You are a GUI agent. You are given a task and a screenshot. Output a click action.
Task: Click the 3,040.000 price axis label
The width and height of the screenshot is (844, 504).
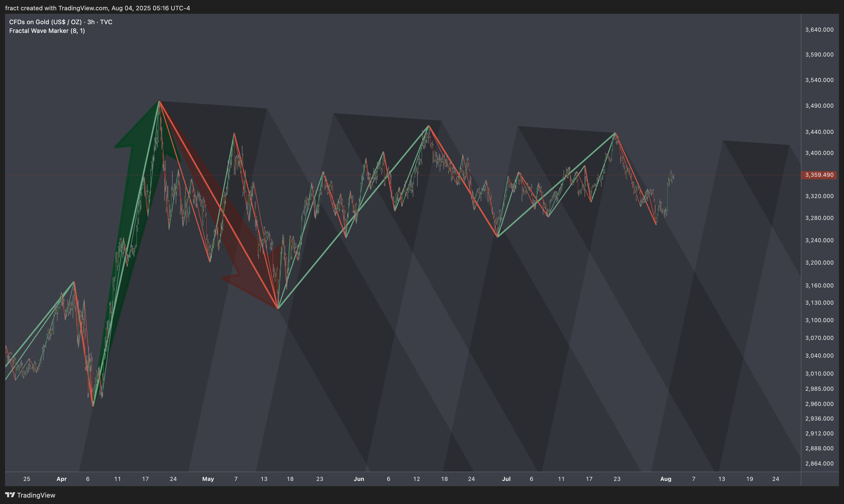coord(819,355)
